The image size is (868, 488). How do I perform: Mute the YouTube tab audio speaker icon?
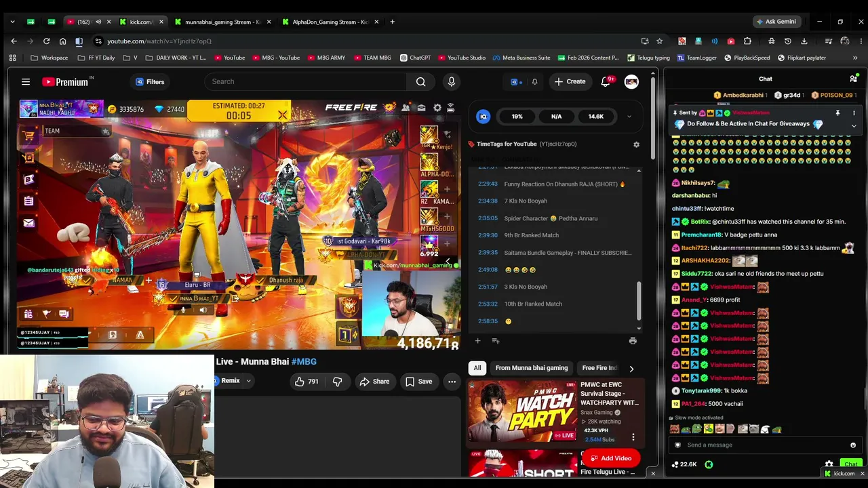(98, 22)
